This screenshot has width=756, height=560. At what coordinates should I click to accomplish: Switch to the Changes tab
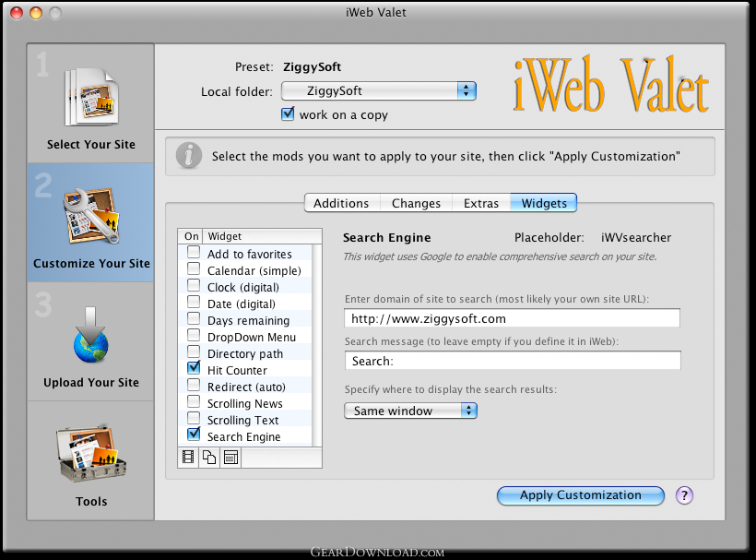pos(416,203)
